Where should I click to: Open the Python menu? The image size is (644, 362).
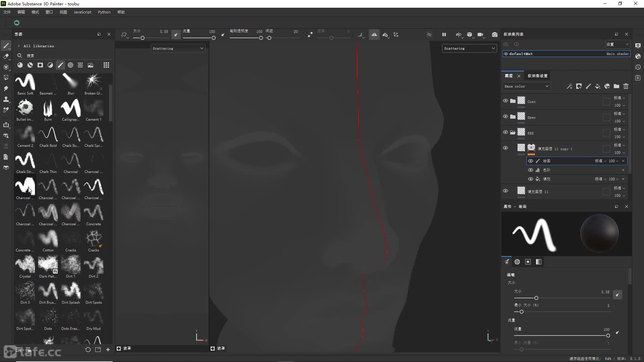104,12
